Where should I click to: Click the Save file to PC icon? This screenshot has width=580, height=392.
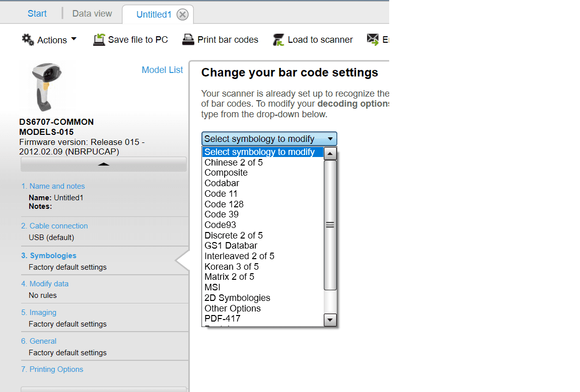(x=99, y=40)
